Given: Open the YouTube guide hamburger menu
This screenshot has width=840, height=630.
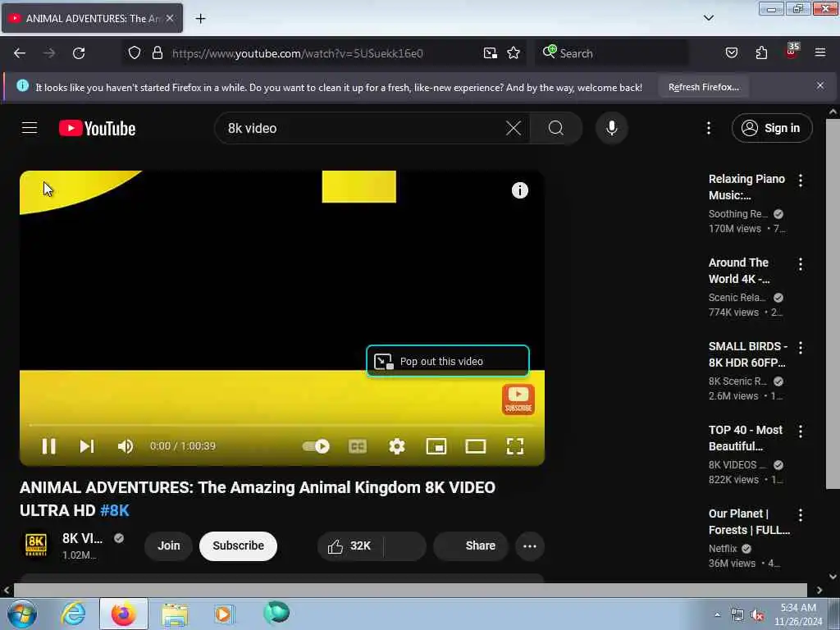Looking at the screenshot, I should point(30,128).
